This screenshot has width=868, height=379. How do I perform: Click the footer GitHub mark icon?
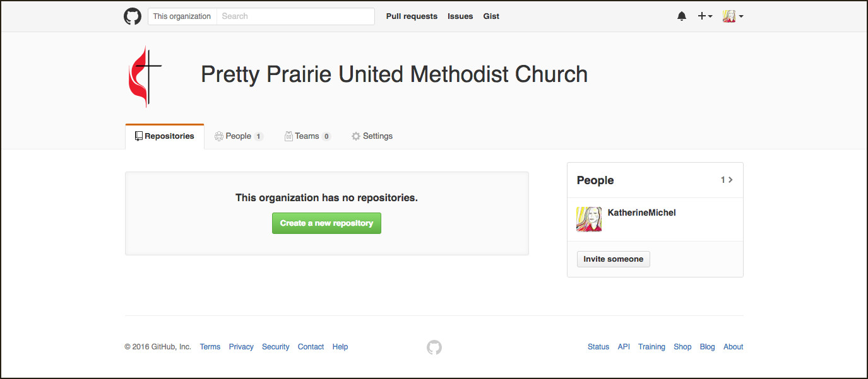[434, 347]
